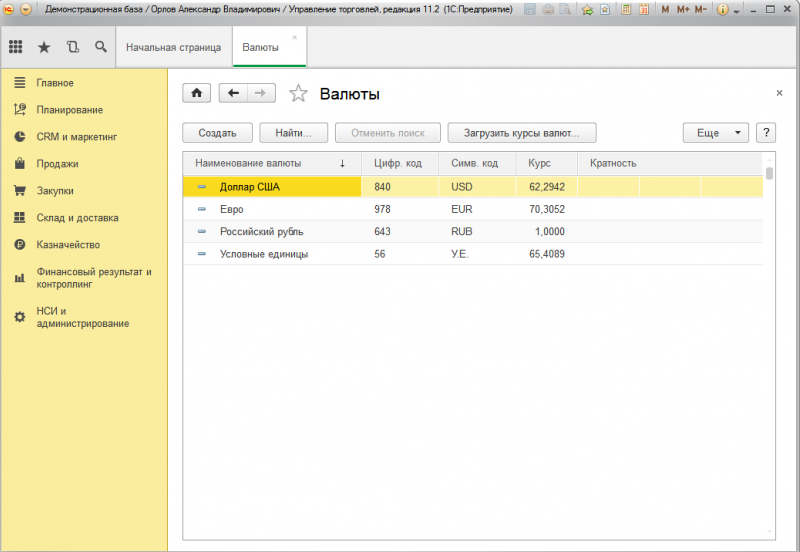The image size is (800, 552).
Task: Click the Кратность column header
Action: point(670,163)
